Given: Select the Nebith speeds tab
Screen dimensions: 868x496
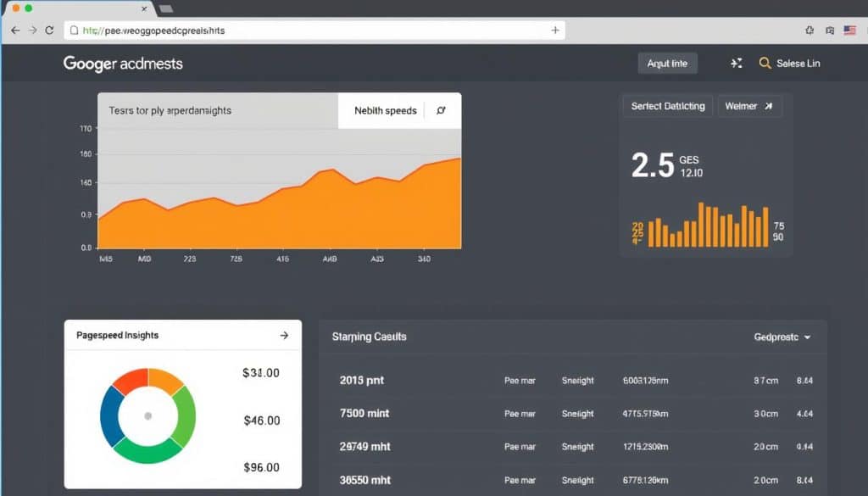Looking at the screenshot, I should 386,111.
